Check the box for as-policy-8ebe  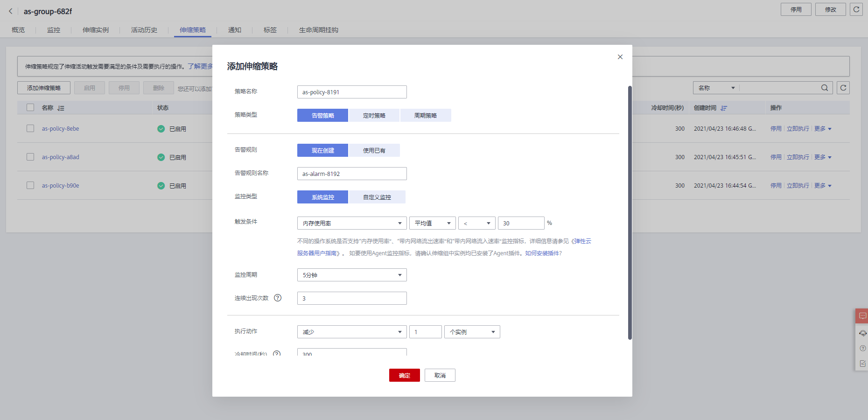pos(30,128)
